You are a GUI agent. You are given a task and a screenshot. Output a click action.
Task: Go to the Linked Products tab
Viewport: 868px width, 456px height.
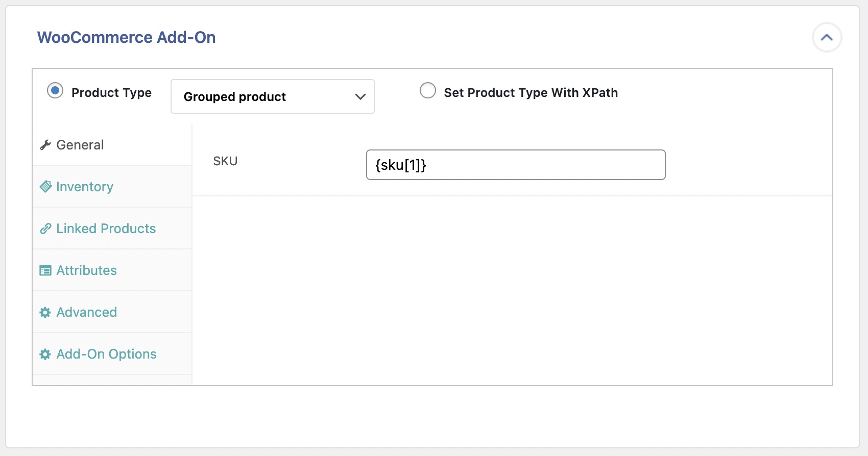(x=112, y=229)
